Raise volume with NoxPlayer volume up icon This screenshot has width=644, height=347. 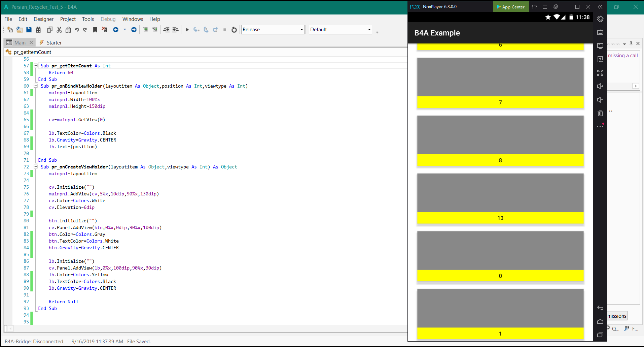(x=600, y=86)
